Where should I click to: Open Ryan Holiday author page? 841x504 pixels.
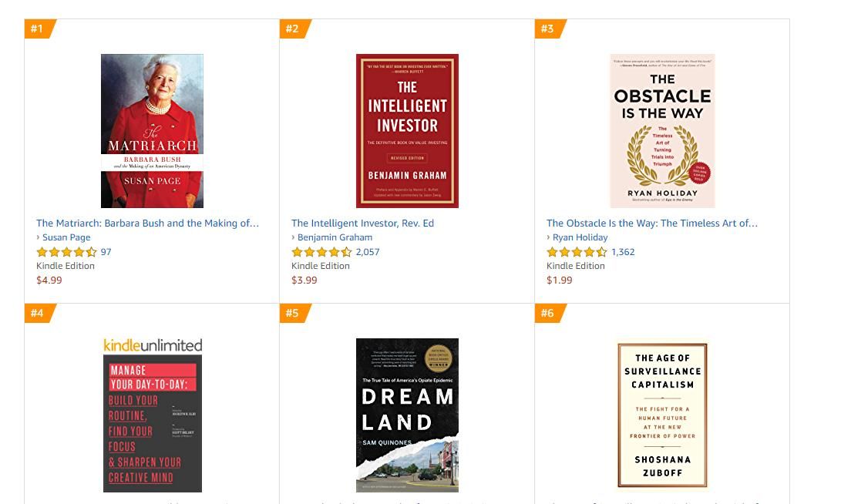580,237
